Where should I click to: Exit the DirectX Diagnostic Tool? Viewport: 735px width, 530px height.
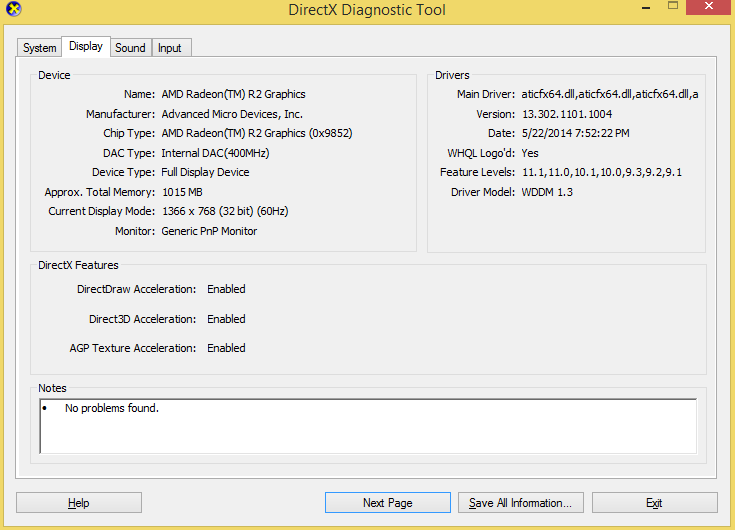[x=654, y=503]
